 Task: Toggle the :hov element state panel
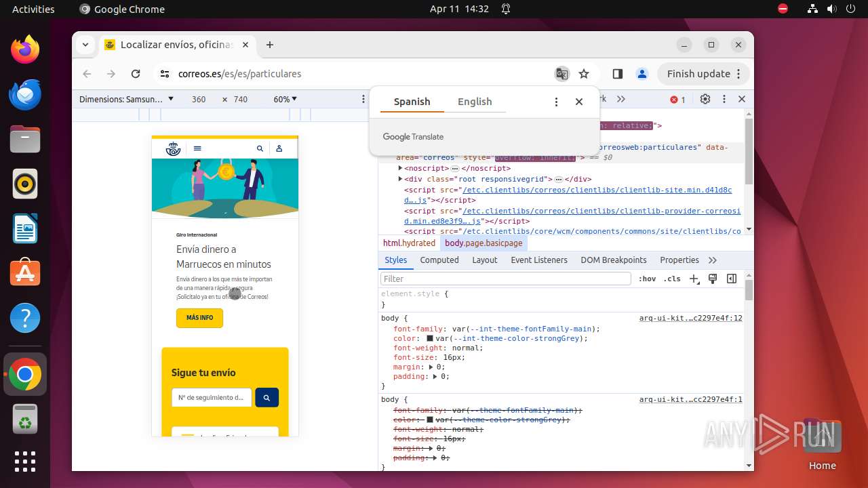tap(647, 279)
